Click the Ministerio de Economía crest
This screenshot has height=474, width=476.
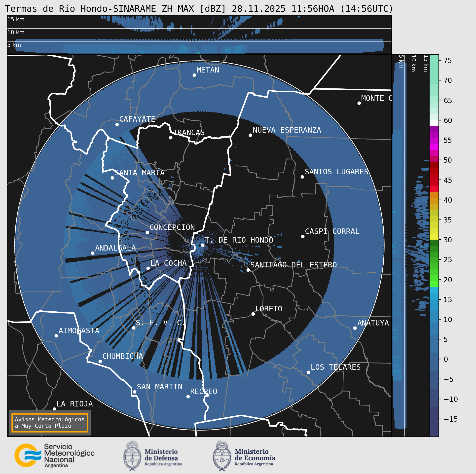(x=222, y=456)
